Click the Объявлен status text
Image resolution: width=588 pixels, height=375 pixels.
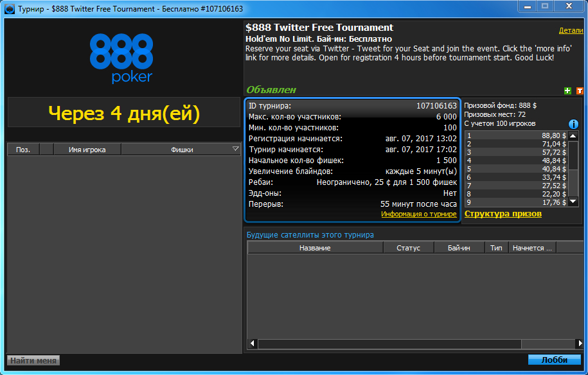coord(271,90)
